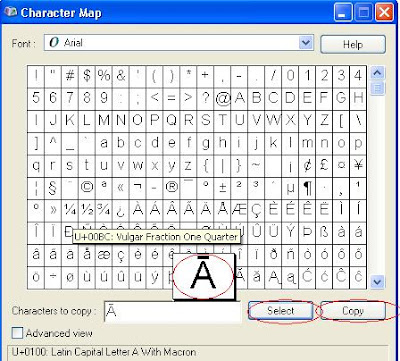This screenshot has height=361, width=400.
Task: Pick the question mark ? cell
Action: (205, 99)
